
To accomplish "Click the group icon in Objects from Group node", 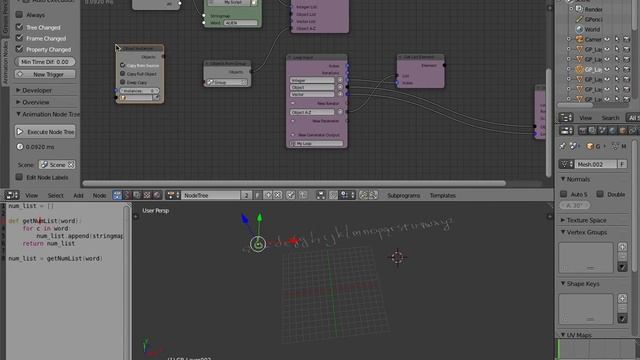I will click(210, 82).
